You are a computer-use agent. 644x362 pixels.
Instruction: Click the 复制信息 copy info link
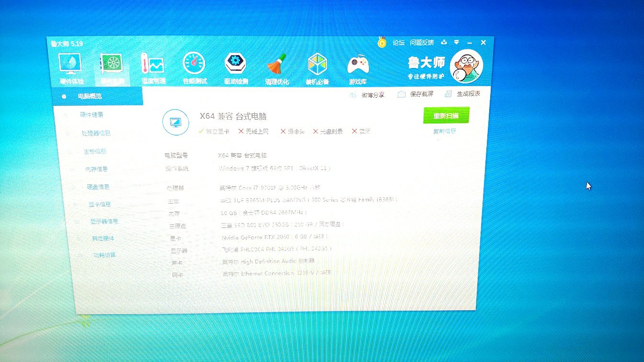445,131
